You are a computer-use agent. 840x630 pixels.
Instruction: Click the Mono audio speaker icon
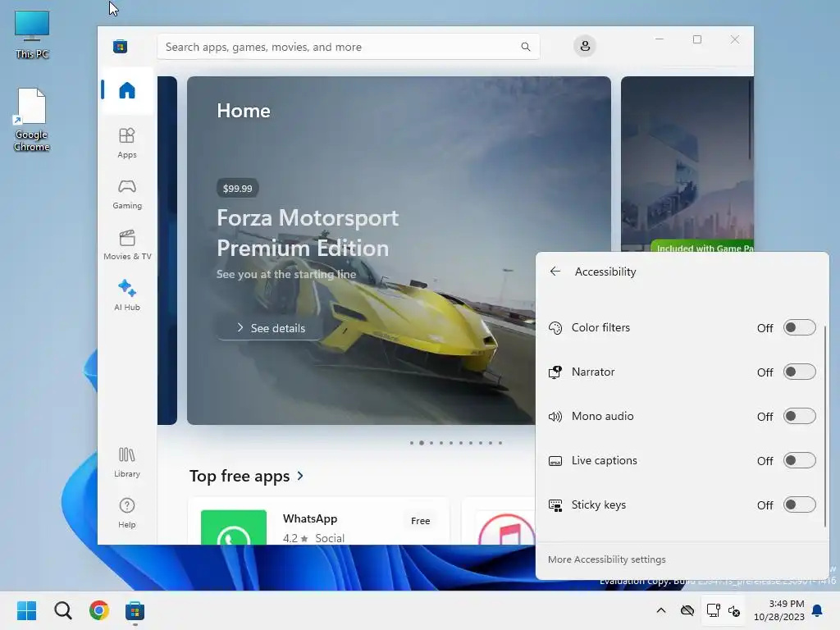click(x=555, y=417)
